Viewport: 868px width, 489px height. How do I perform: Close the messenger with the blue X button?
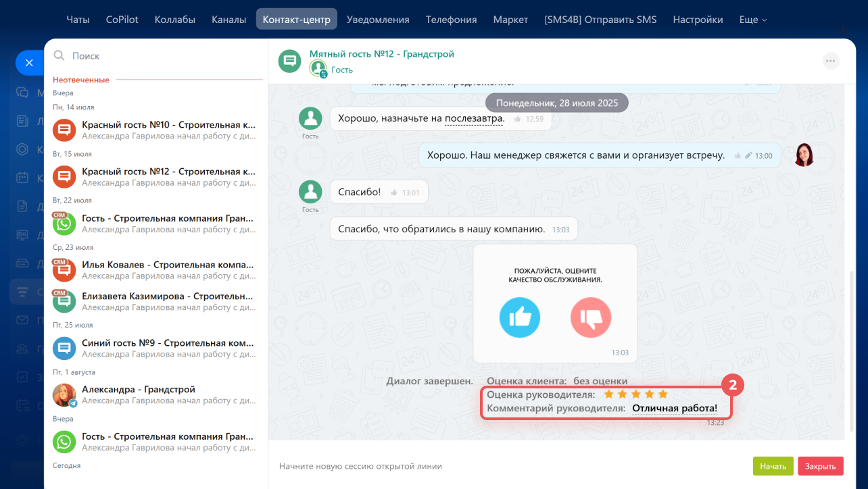pos(29,62)
